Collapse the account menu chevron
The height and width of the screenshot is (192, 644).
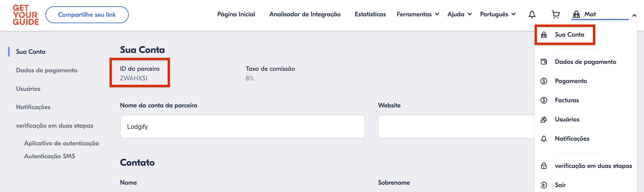tap(635, 15)
